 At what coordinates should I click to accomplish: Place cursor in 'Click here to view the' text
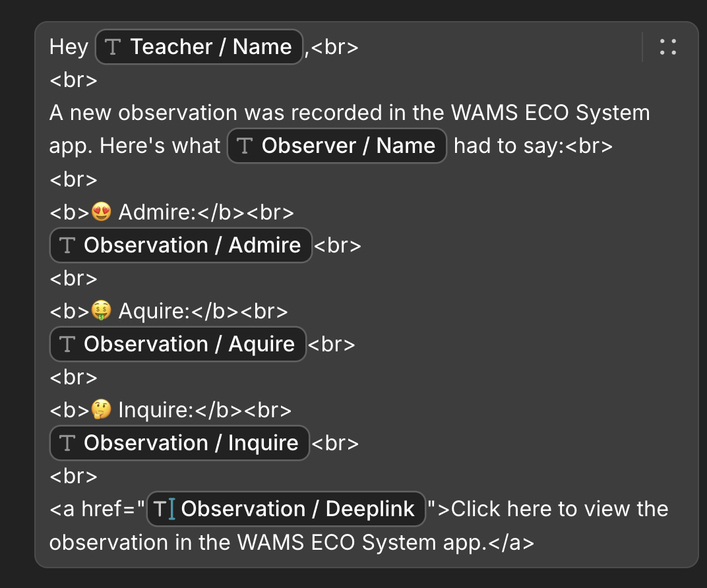[559, 509]
